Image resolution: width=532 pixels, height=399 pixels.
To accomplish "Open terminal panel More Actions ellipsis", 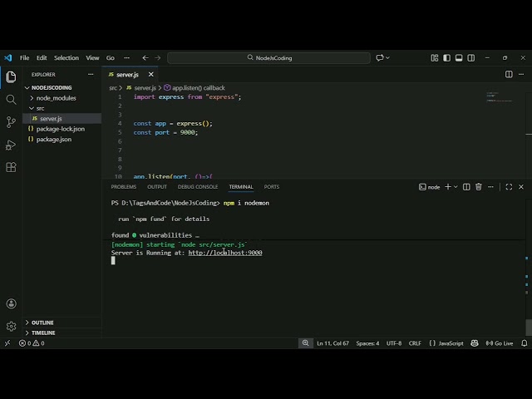I will coord(490,187).
